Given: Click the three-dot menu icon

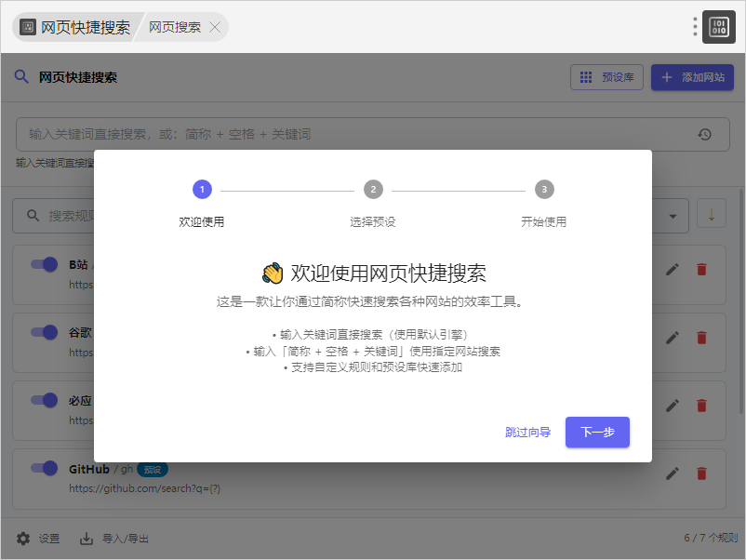Looking at the screenshot, I should [694, 27].
